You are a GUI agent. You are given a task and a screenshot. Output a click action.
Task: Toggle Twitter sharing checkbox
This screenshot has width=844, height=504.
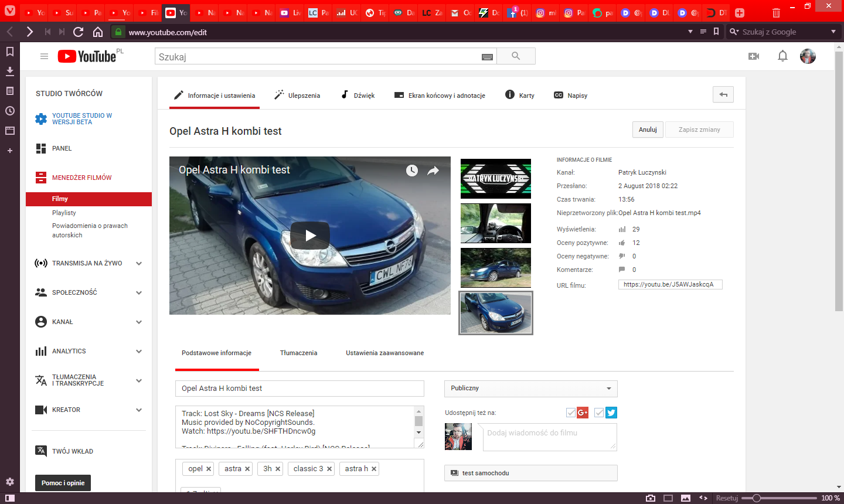(x=599, y=413)
